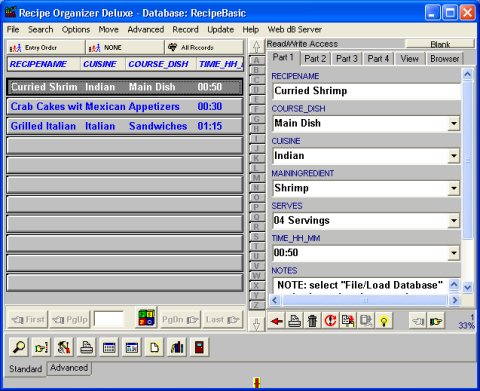Select the Advanced toolbar tab
The width and height of the screenshot is (480, 391).
[69, 368]
